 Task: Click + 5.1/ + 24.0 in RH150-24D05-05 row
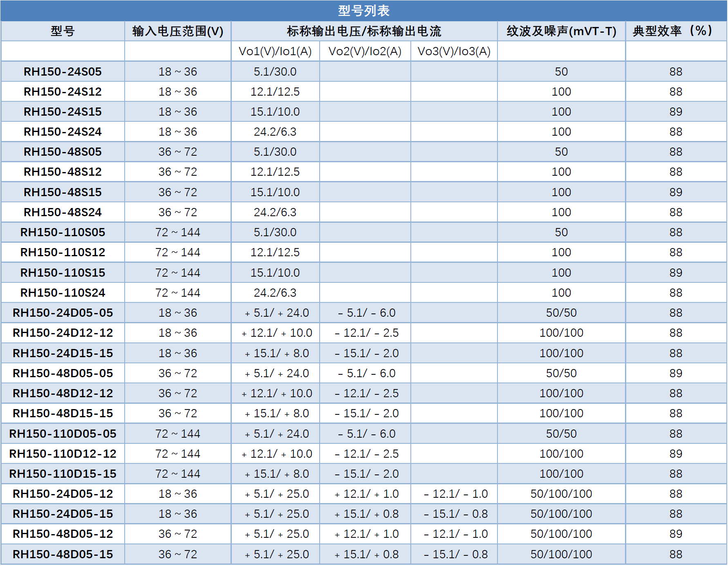(x=277, y=313)
